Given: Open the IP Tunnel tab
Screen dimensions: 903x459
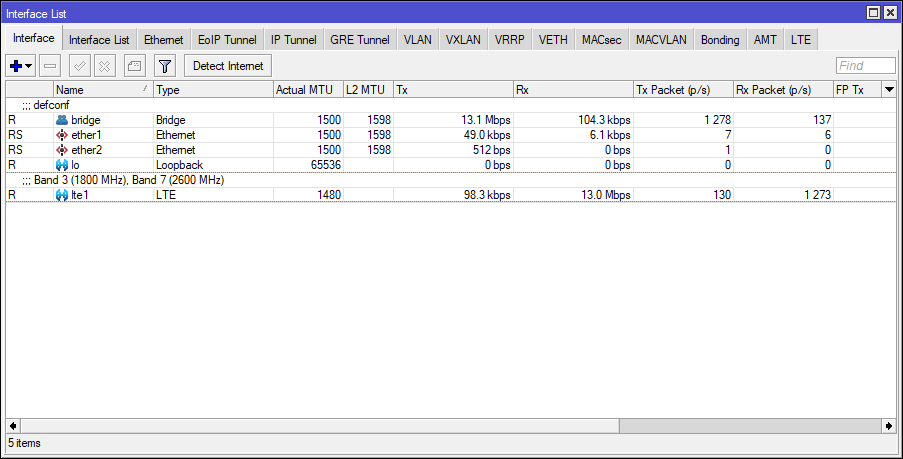Looking at the screenshot, I should pos(294,40).
